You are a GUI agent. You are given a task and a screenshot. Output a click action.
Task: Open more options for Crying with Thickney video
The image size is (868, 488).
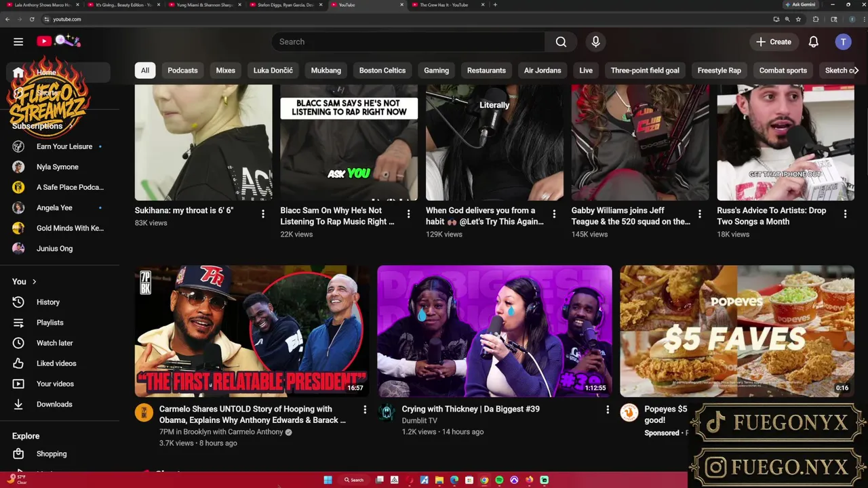pyautogui.click(x=608, y=409)
